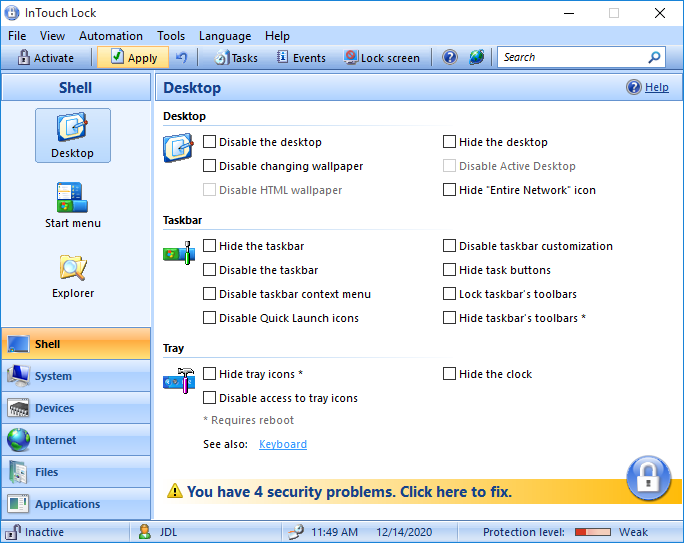
Task: Click the Tray section hammer icon
Action: pyautogui.click(x=179, y=380)
